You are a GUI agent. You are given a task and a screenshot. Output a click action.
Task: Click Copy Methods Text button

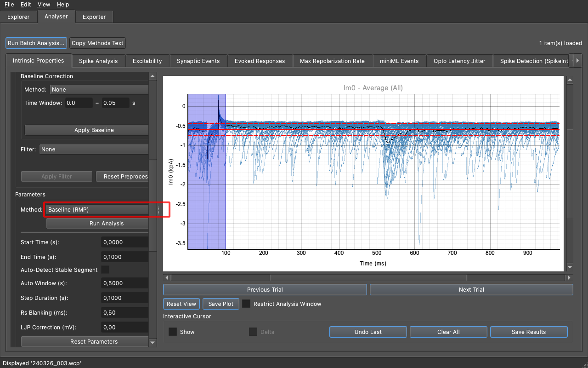tap(97, 43)
